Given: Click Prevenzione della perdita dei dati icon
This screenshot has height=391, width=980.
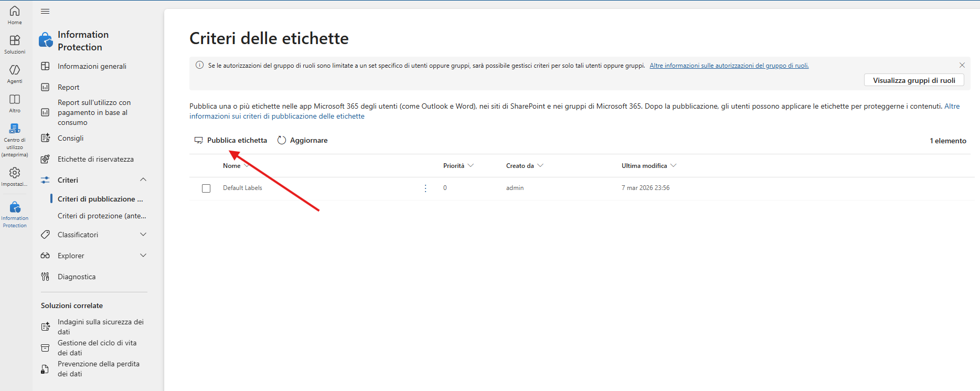Looking at the screenshot, I should (x=45, y=369).
